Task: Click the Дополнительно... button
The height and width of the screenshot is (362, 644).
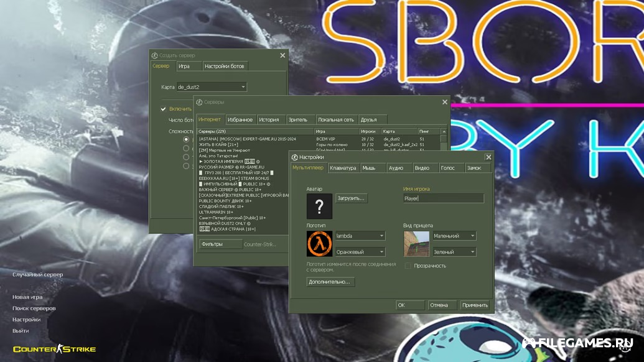Action: pyautogui.click(x=330, y=282)
